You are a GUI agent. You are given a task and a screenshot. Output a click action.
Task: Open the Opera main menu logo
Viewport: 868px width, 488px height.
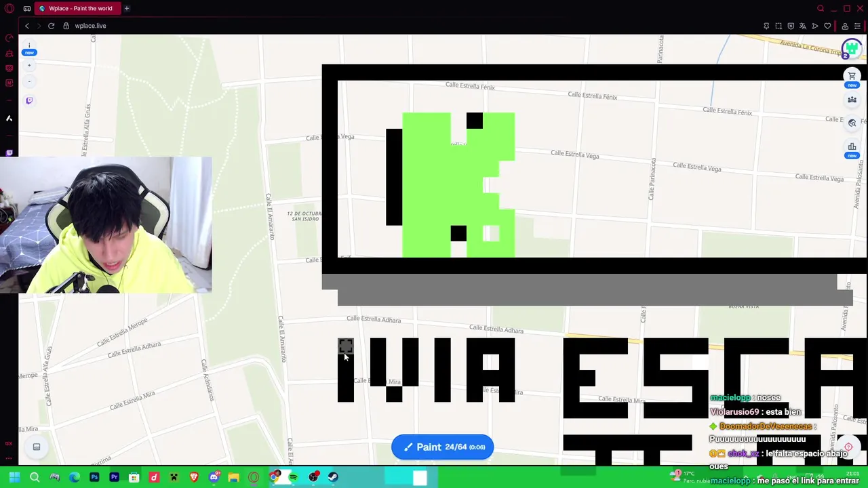[9, 8]
